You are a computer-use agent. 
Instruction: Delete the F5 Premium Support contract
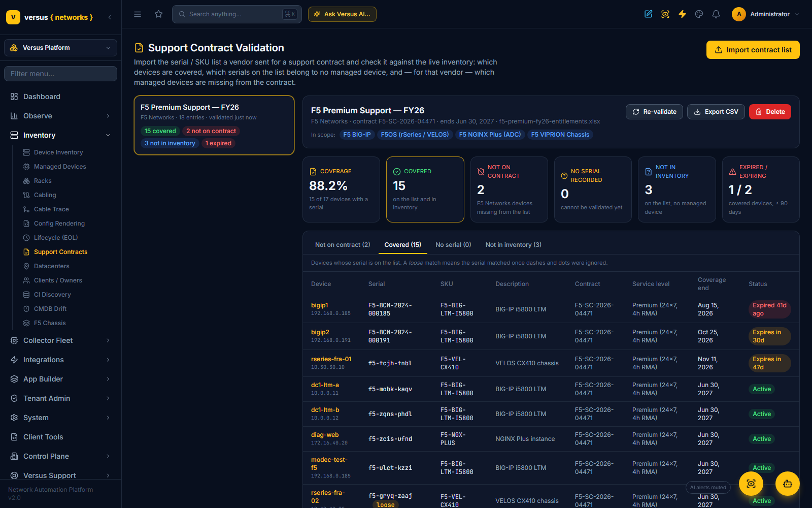click(x=770, y=112)
